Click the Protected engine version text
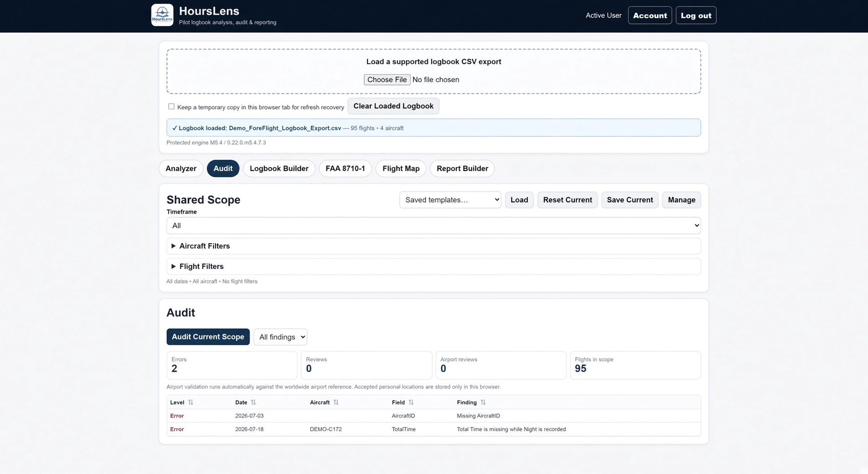The height and width of the screenshot is (474, 868). pos(216,143)
